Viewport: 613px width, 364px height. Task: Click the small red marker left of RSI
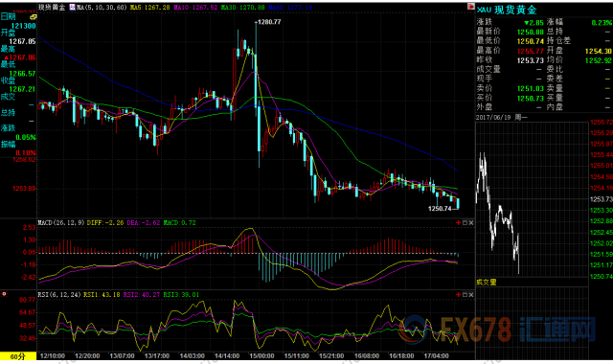(x=4, y=294)
